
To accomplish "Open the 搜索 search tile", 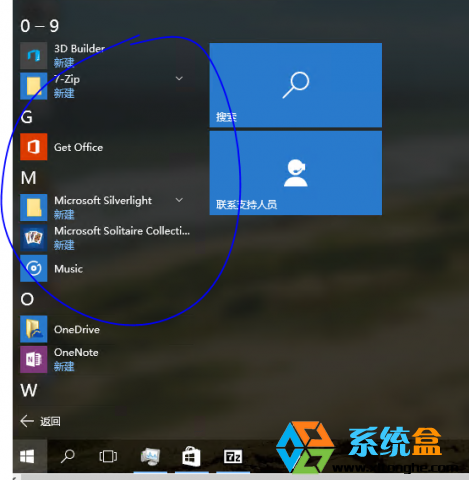I will click(x=296, y=85).
